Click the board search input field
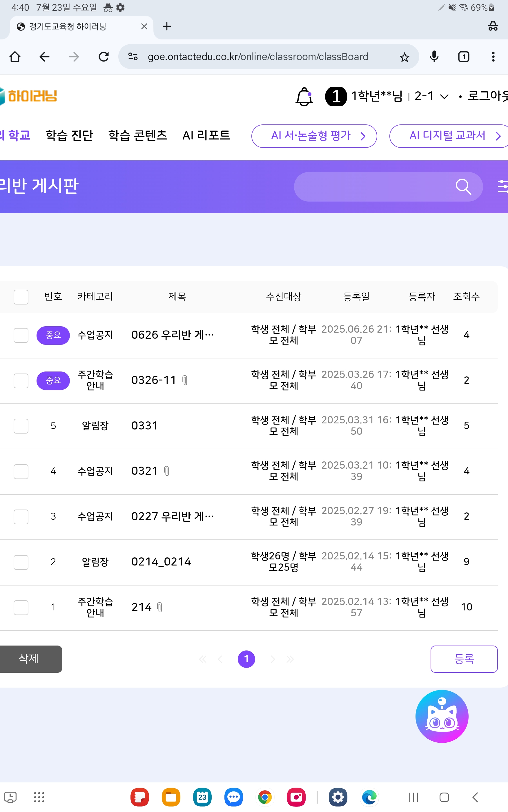Image resolution: width=508 pixels, height=812 pixels. [373, 187]
